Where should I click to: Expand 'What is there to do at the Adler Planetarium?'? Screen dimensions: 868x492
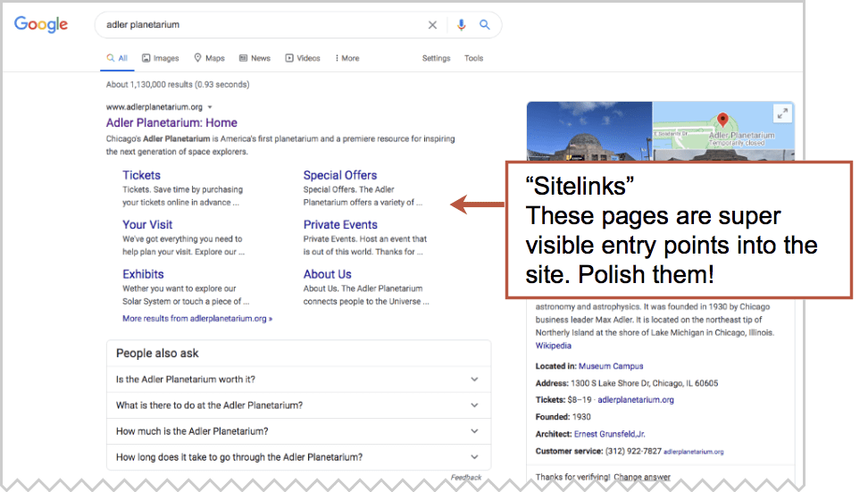[x=299, y=405]
